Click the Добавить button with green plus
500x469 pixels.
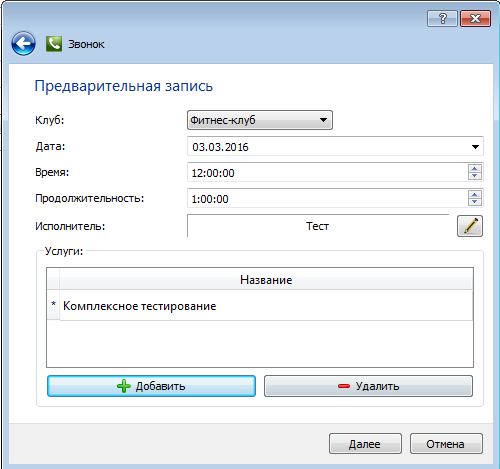151,386
